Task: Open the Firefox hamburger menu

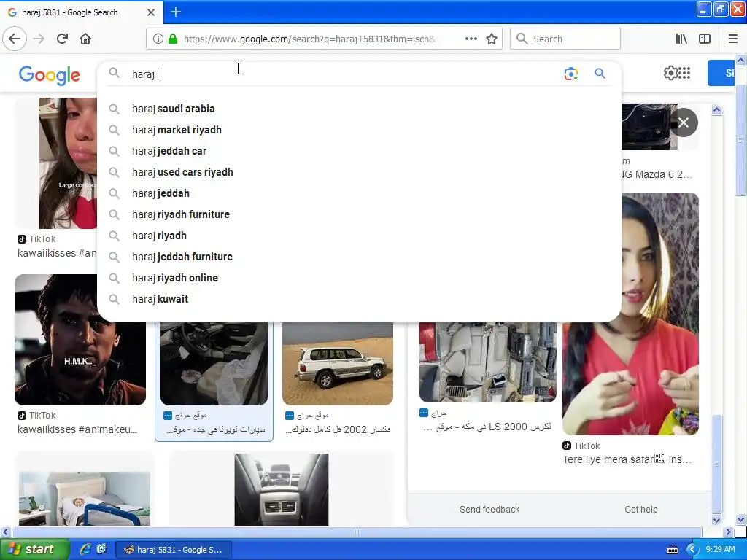Action: tap(733, 39)
